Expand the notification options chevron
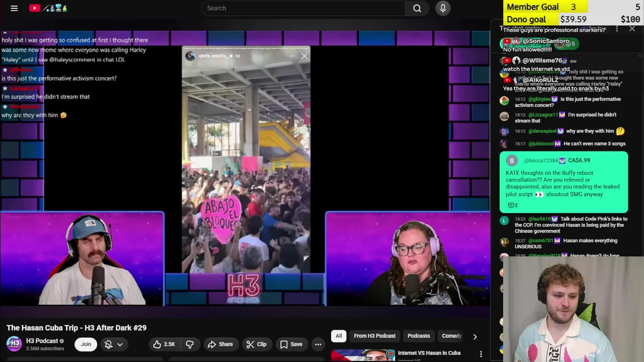This screenshot has height=362, width=644. click(x=120, y=344)
